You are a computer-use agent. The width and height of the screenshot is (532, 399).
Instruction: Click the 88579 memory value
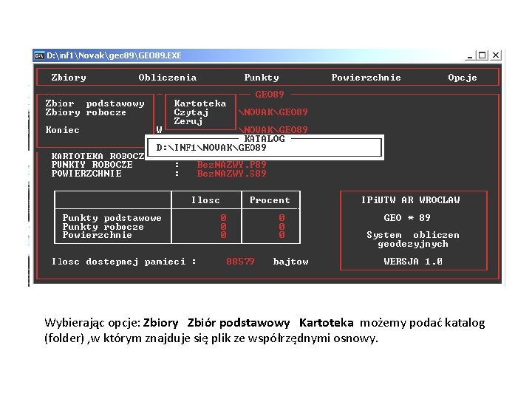(240, 262)
